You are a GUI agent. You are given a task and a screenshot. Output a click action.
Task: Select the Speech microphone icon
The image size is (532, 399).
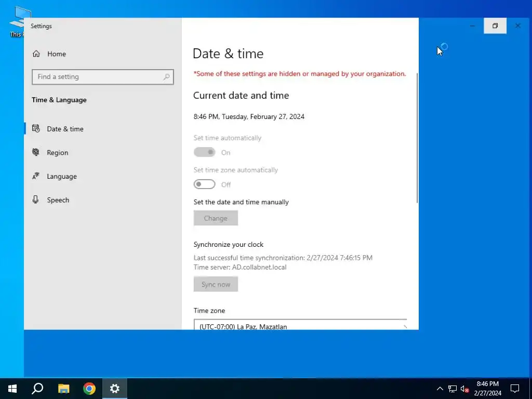(36, 200)
